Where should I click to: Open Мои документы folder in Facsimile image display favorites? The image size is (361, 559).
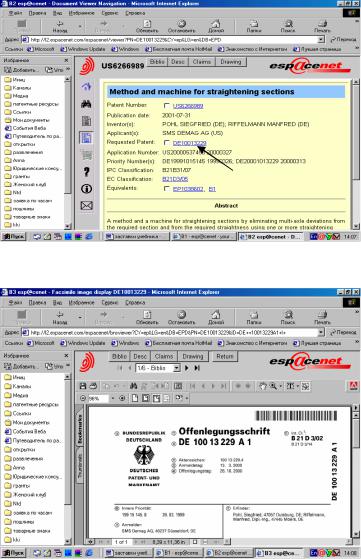point(27,422)
